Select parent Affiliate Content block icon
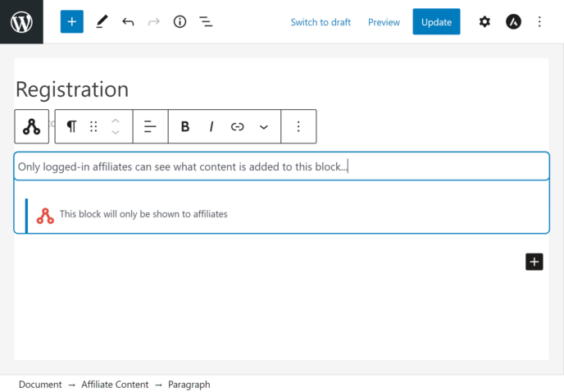564x392 pixels. click(32, 126)
